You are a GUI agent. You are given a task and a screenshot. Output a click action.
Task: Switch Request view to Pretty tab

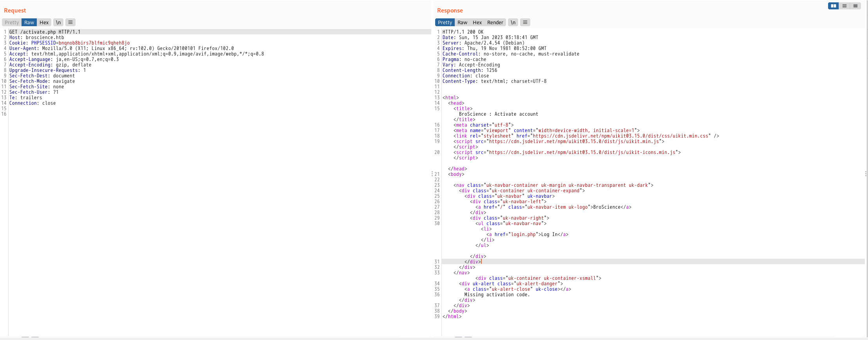point(12,22)
